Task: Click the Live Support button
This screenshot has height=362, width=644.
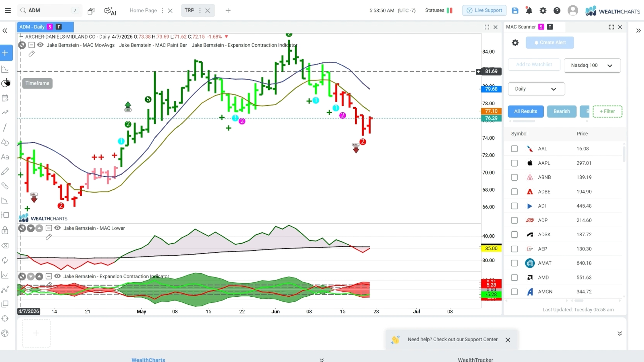Action: (484, 10)
